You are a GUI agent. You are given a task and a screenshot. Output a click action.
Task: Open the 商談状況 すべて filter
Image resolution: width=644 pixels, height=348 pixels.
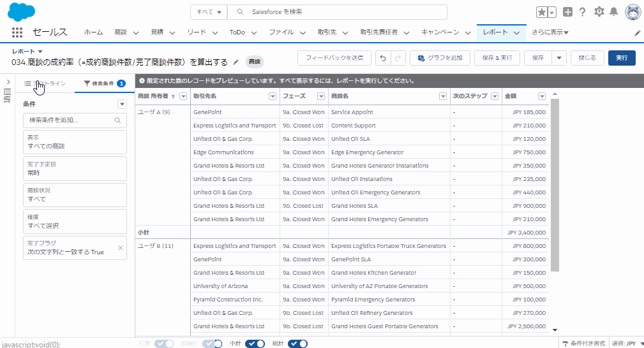point(75,195)
